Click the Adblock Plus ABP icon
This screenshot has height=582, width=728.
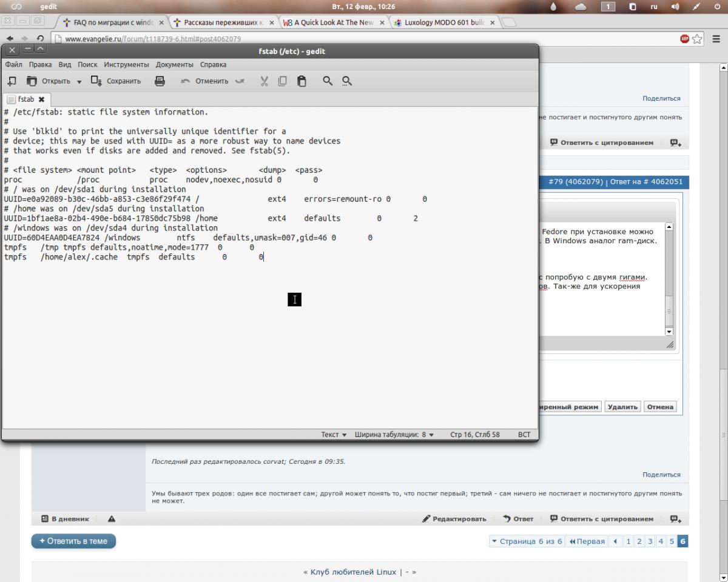pos(684,39)
